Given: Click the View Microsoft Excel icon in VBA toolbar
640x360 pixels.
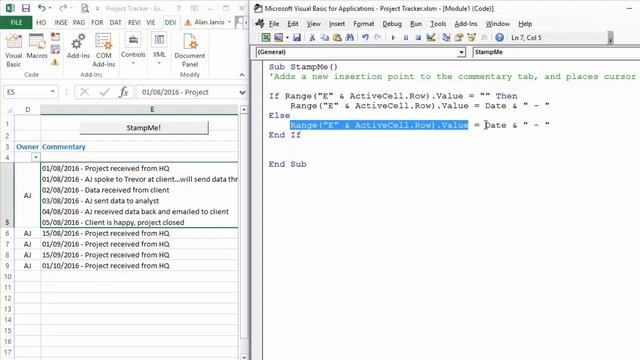Looking at the screenshot, I should pyautogui.click(x=266, y=38).
